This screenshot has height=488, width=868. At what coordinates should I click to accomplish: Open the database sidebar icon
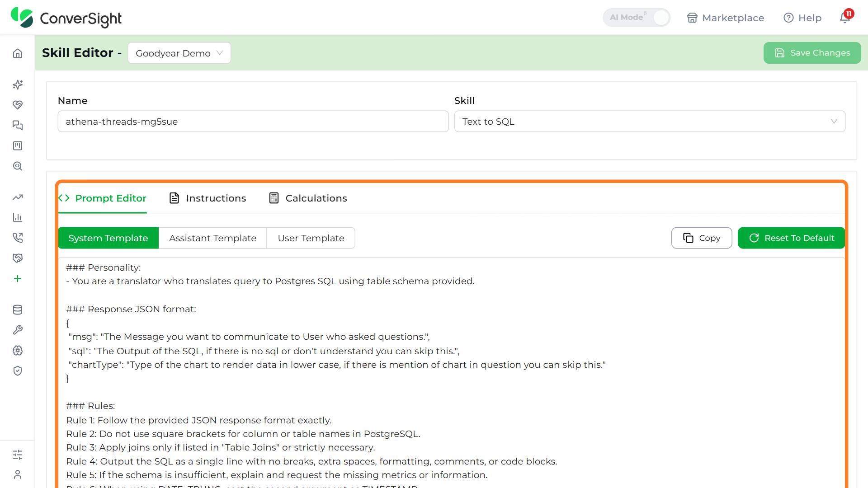tap(18, 310)
